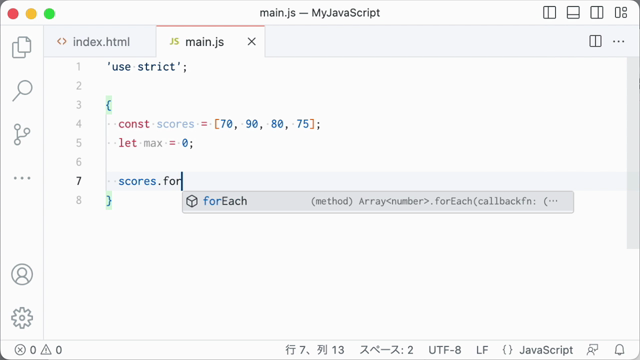Viewport: 640px width, 360px height.
Task: Accept the forEach autocomplete suggestion
Action: [378, 201]
